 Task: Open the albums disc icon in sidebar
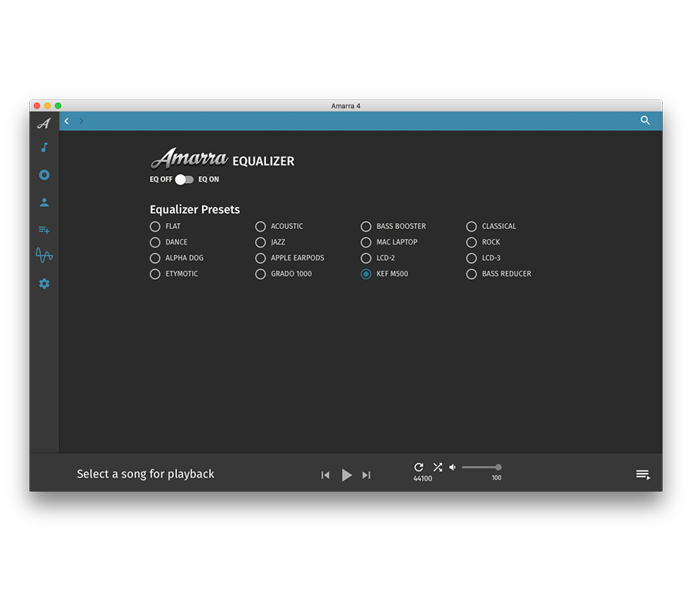tap(45, 175)
